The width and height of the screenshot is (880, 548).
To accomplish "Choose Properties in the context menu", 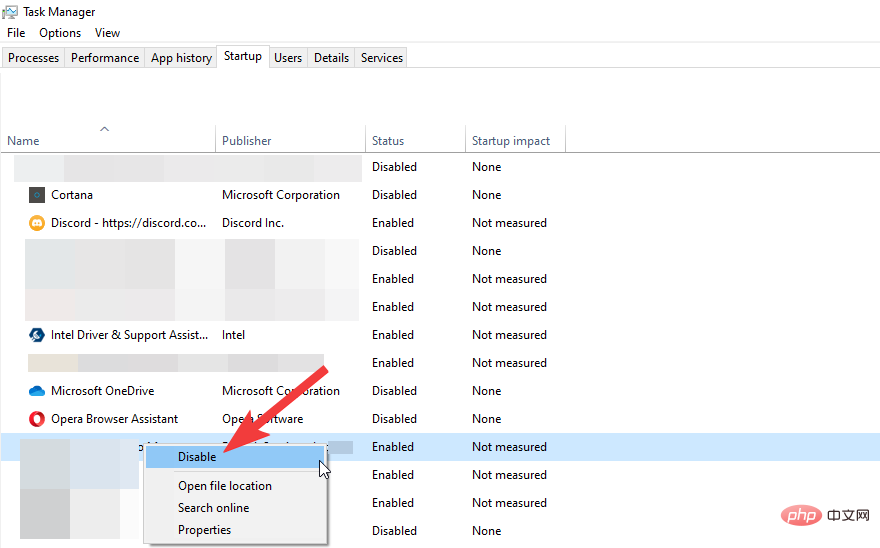I will click(205, 530).
